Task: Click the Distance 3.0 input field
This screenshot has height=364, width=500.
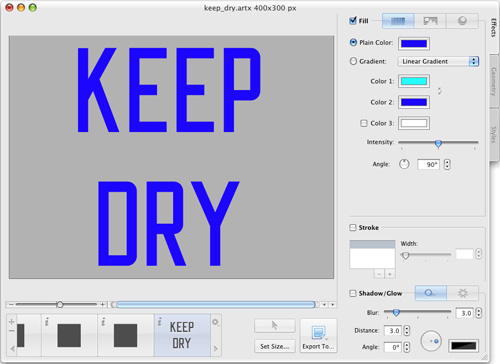Action: (x=393, y=330)
